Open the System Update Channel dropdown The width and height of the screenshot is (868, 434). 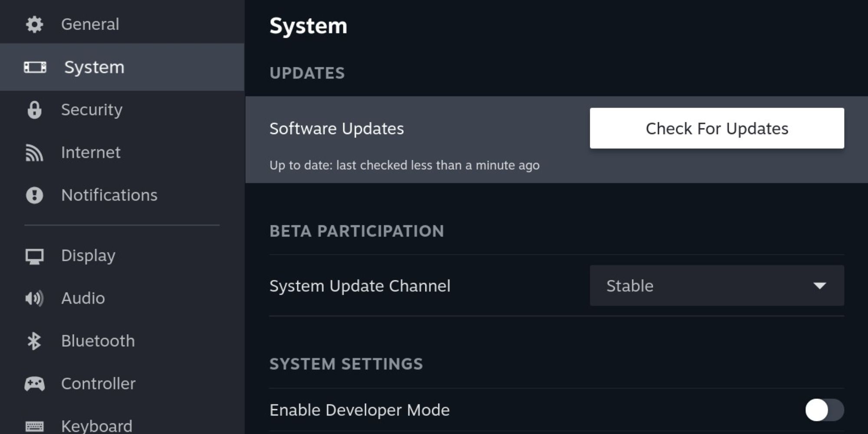point(717,286)
